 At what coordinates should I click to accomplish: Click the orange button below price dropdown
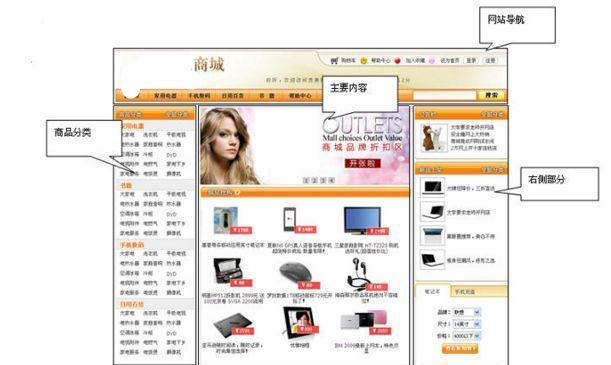click(460, 348)
